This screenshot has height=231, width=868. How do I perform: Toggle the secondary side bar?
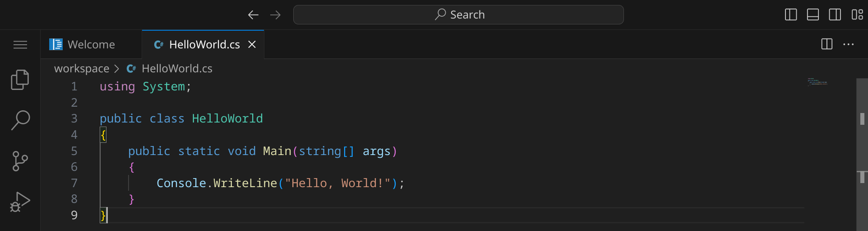[835, 15]
